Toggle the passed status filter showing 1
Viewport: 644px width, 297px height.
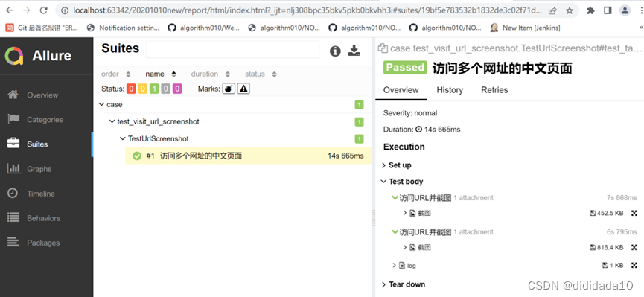(x=154, y=89)
